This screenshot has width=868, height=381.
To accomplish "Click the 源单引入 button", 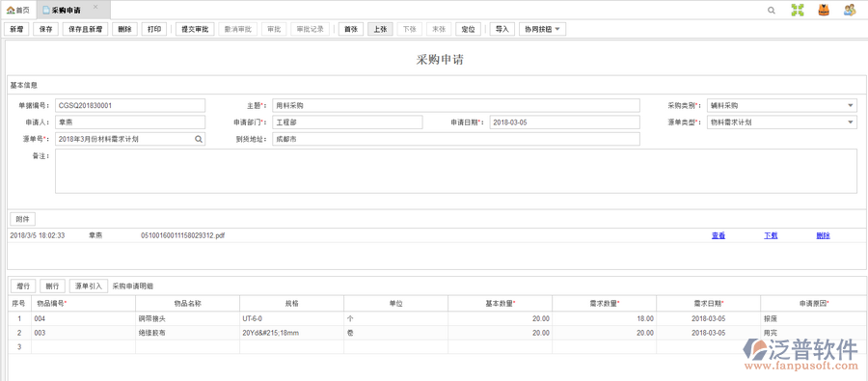I will 89,286.
